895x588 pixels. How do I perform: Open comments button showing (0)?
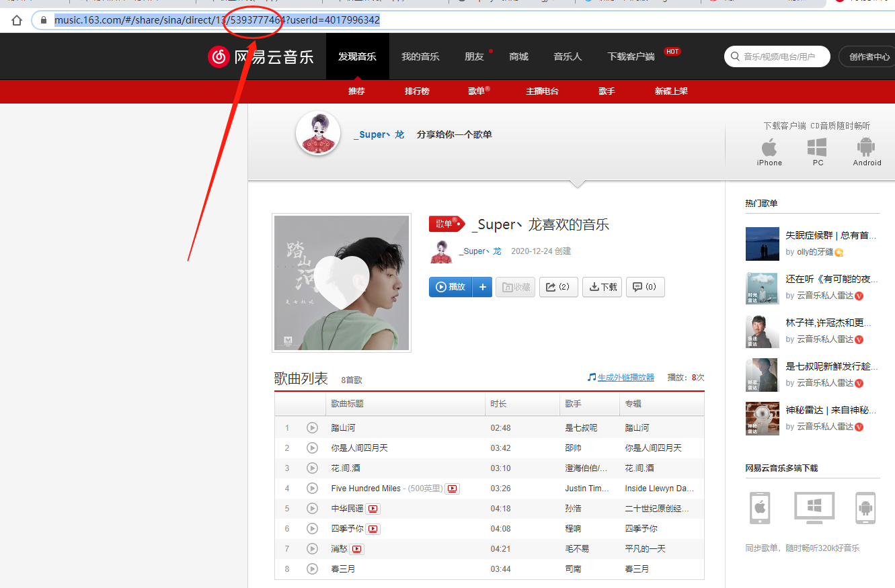[645, 287]
